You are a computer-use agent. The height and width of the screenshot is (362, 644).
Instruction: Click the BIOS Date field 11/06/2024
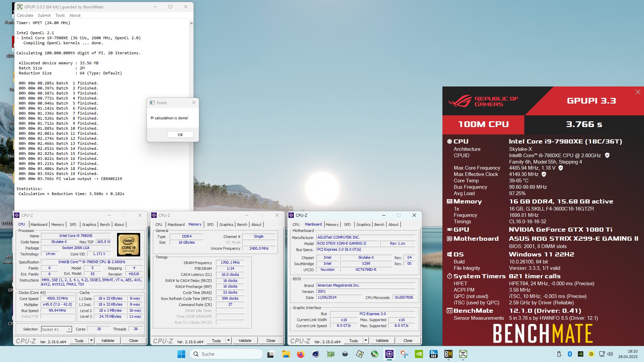[339, 298]
